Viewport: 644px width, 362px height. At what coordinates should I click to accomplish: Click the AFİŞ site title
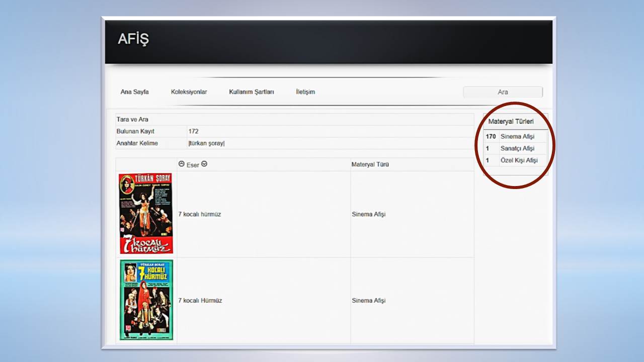[133, 39]
